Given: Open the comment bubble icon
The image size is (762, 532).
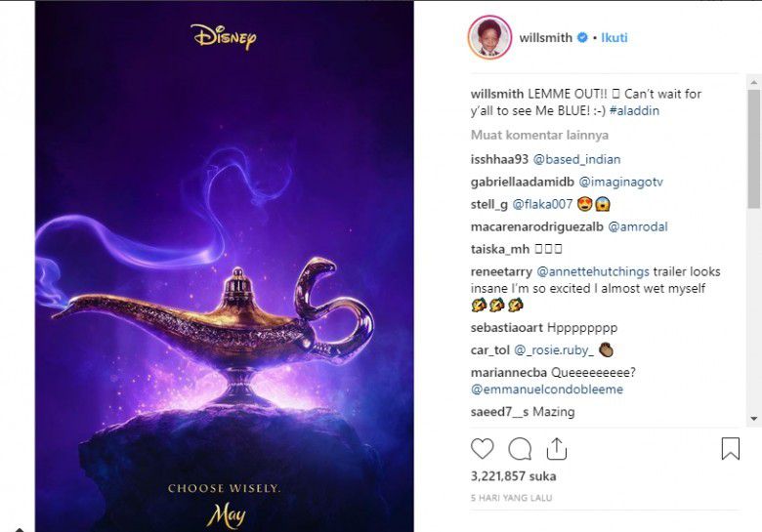Looking at the screenshot, I should [x=520, y=448].
